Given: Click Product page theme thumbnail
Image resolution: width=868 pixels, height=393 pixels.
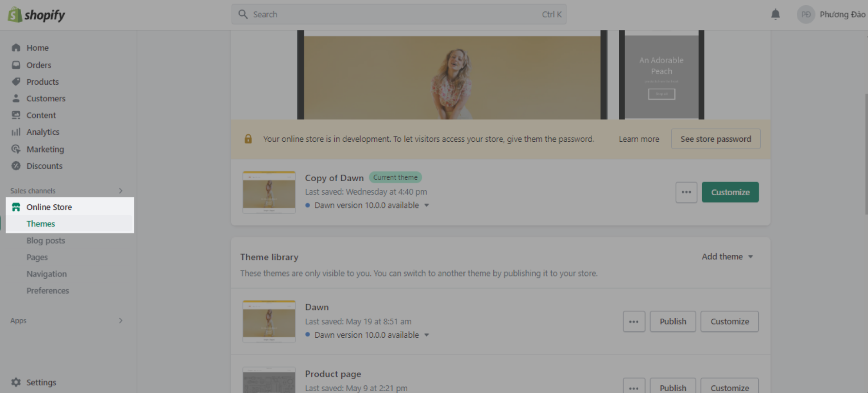Looking at the screenshot, I should pyautogui.click(x=269, y=380).
